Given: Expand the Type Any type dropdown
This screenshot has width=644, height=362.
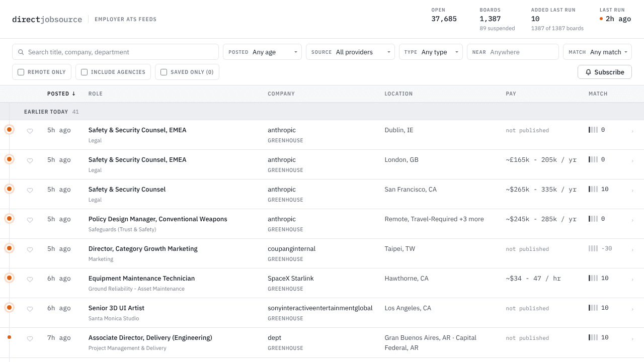Looking at the screenshot, I should pos(431,52).
